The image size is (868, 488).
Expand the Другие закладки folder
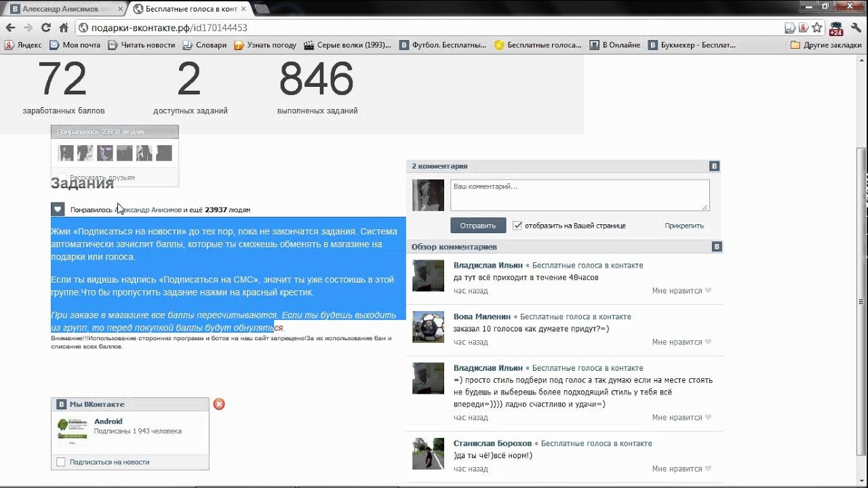point(825,45)
